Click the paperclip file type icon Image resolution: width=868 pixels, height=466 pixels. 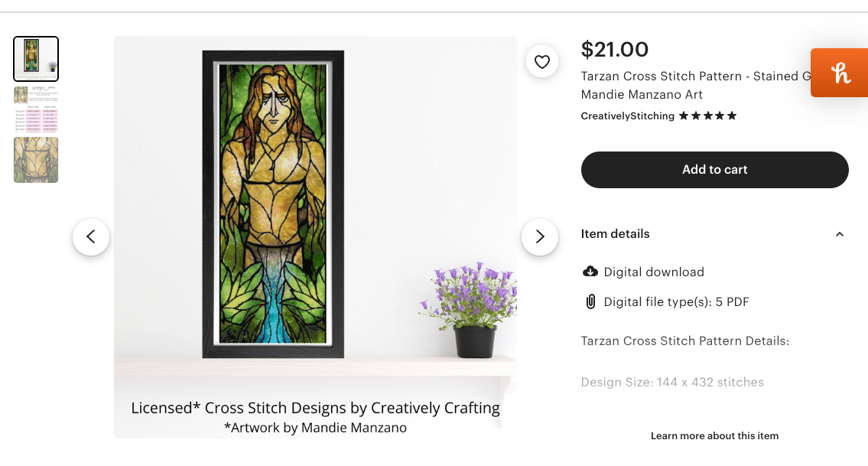pos(590,301)
